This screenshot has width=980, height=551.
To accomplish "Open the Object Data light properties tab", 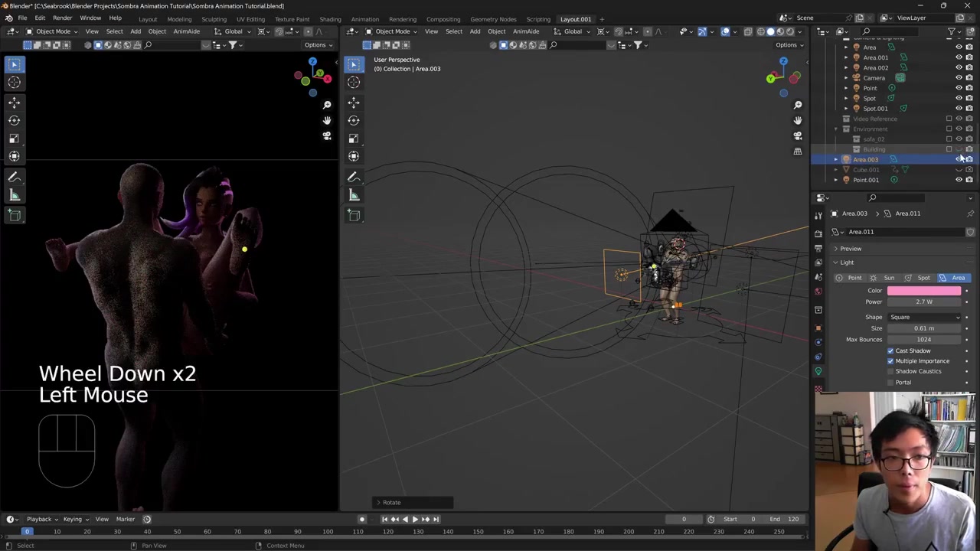I will click(818, 371).
